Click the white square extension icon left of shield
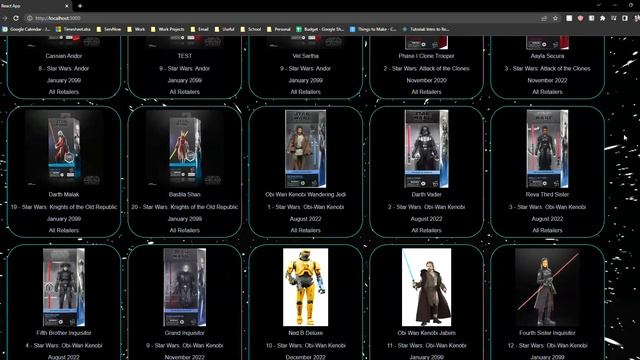The image size is (640, 360). (x=569, y=18)
